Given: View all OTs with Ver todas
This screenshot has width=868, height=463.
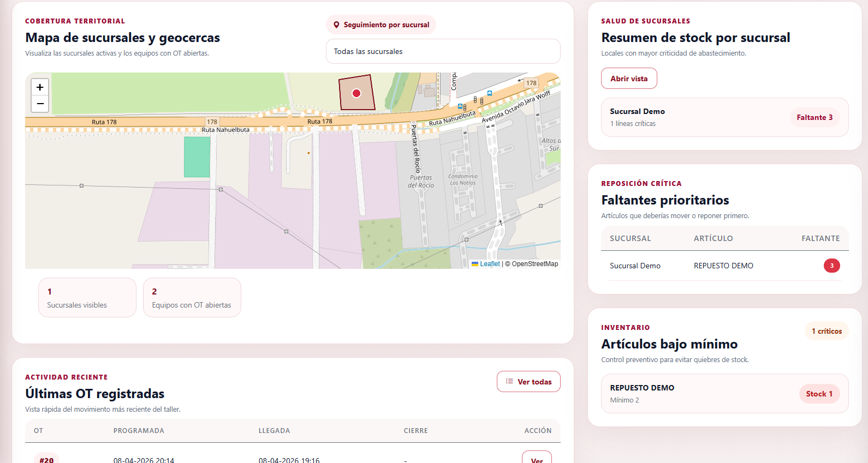Looking at the screenshot, I should tap(528, 381).
